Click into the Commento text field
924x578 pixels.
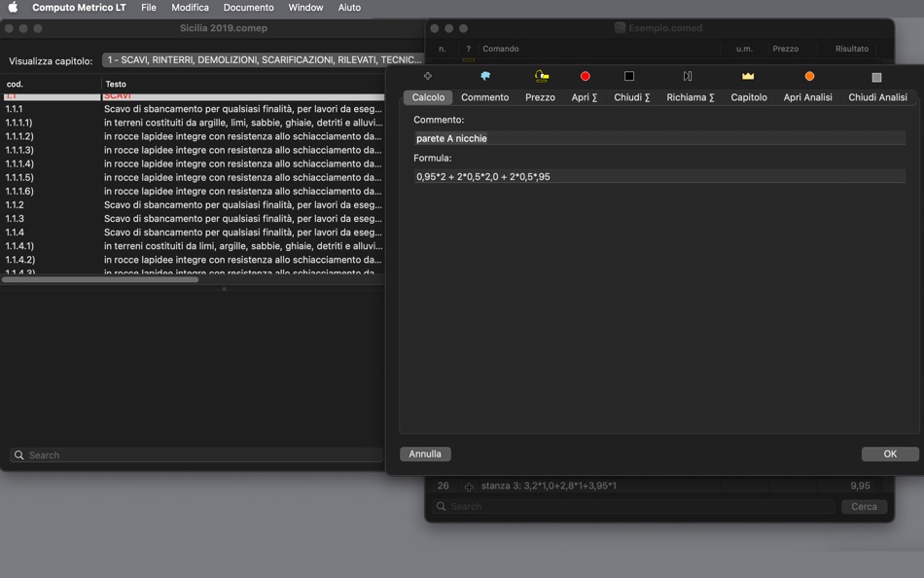659,138
